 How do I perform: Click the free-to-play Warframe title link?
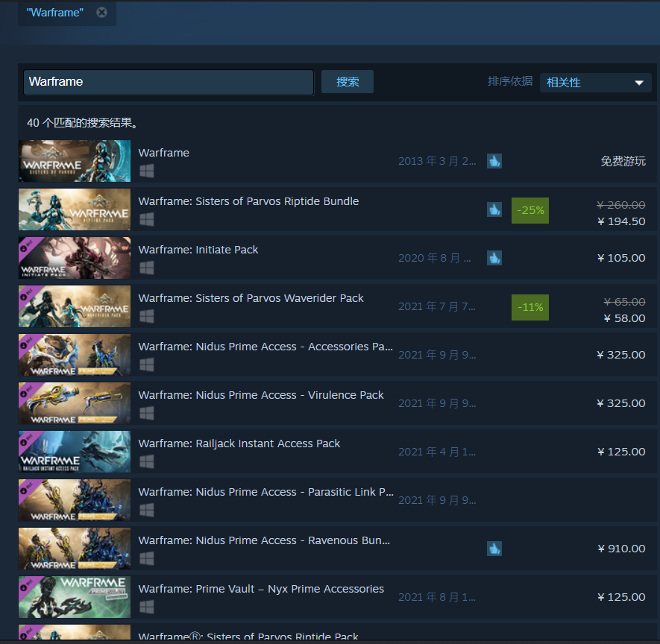tap(164, 153)
